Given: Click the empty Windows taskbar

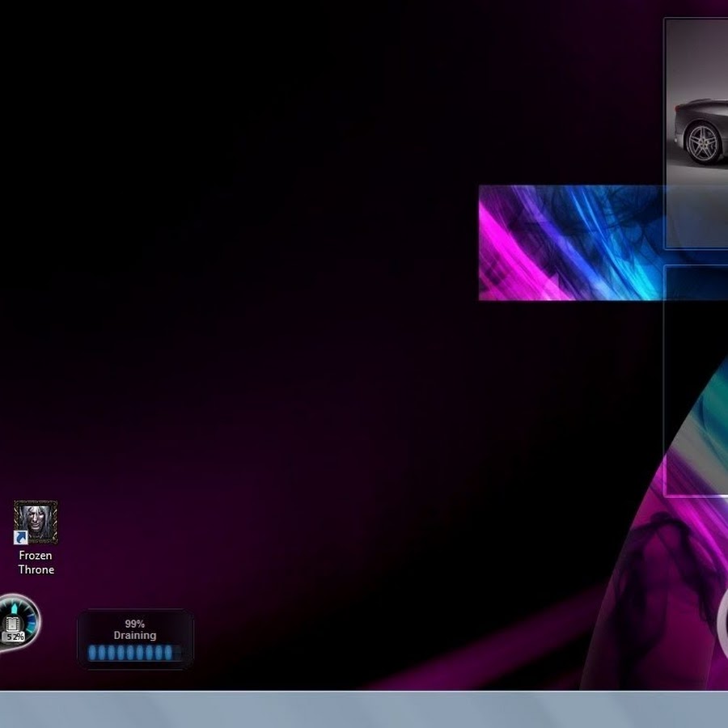Looking at the screenshot, I should (x=364, y=709).
